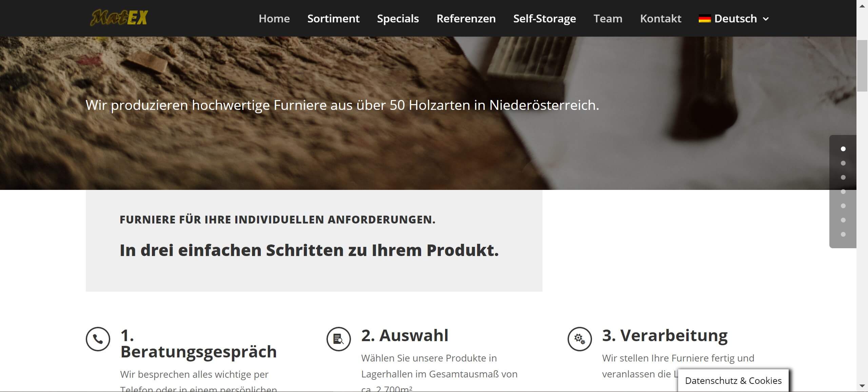
Task: Open the Sortiment navigation dropdown
Action: 333,18
